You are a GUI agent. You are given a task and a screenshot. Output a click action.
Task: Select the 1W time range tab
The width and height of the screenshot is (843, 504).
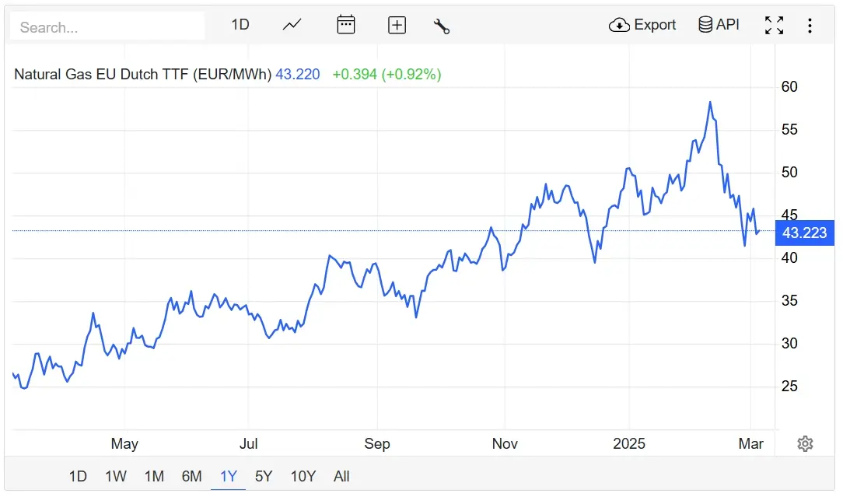pos(116,477)
